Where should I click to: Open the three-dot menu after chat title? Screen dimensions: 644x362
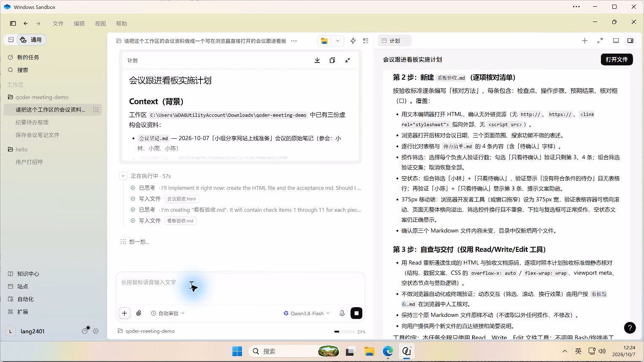pos(294,41)
